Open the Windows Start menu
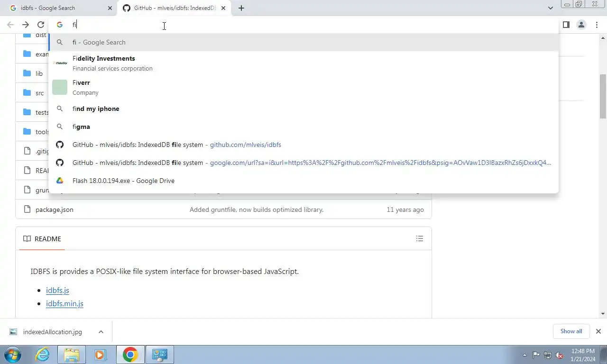This screenshot has height=364, width=607. pyautogui.click(x=13, y=355)
